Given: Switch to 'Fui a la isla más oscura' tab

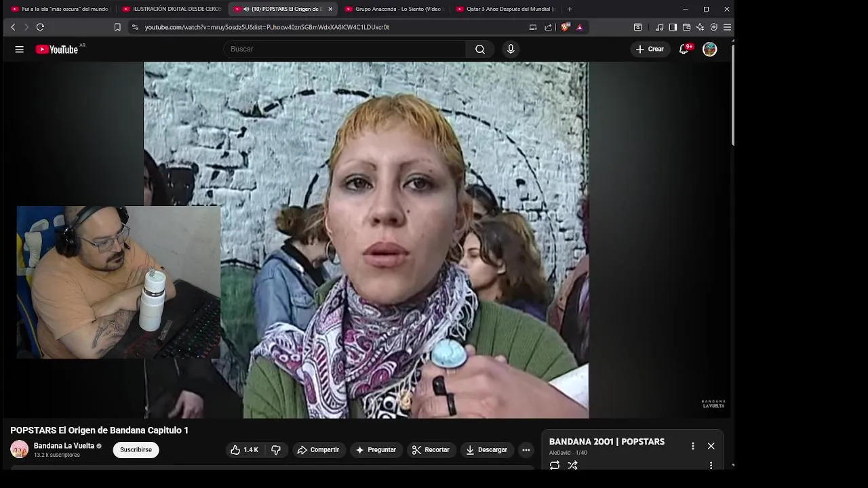Looking at the screenshot, I should [60, 9].
